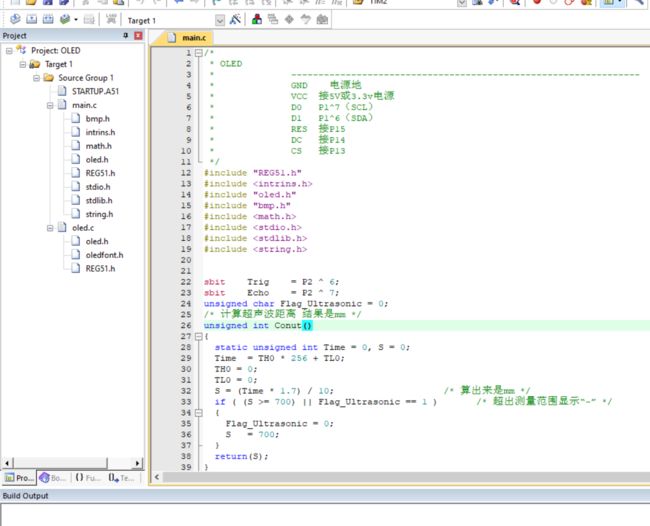Select REG51.h under main.c

coord(100,173)
